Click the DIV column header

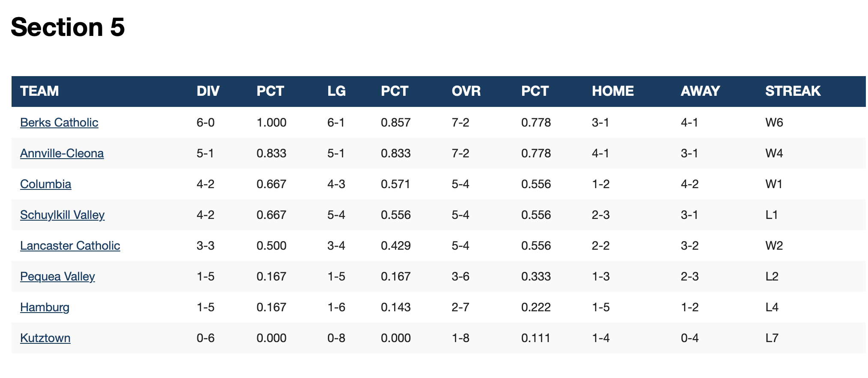(208, 91)
